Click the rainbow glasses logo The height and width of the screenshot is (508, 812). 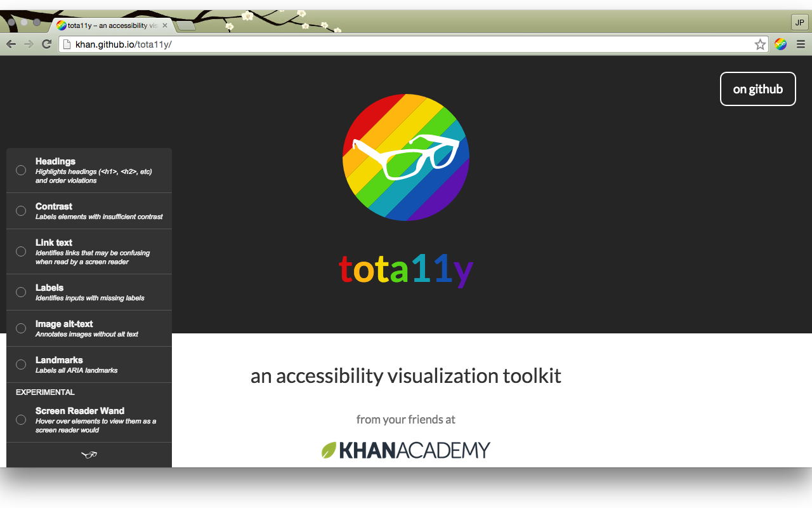click(x=406, y=157)
